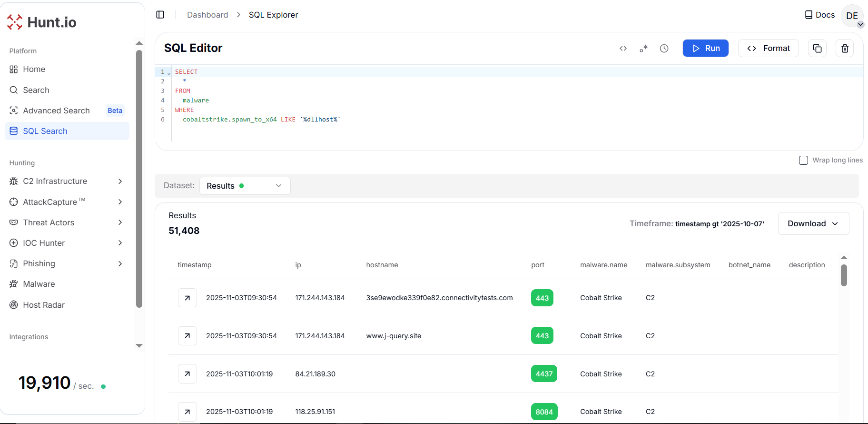Image resolution: width=868 pixels, height=424 pixels.
Task: Open details arrow for www.j-query.site row
Action: click(x=187, y=336)
